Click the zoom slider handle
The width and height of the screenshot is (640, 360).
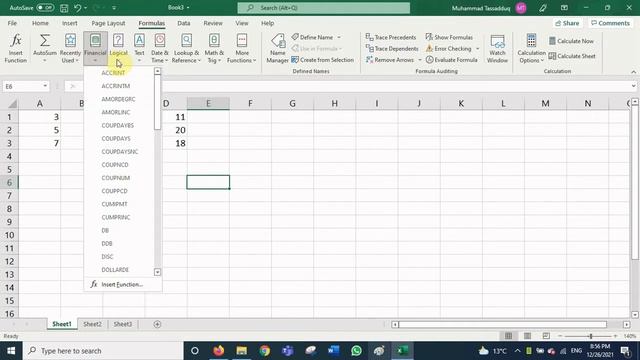tap(591, 336)
